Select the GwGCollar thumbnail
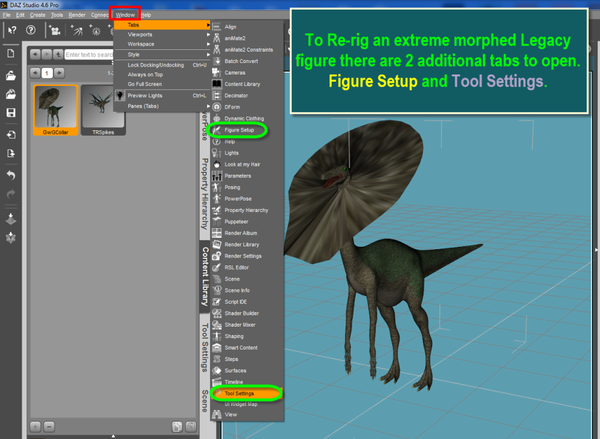Viewport: 600px width, 439px height. (x=56, y=110)
